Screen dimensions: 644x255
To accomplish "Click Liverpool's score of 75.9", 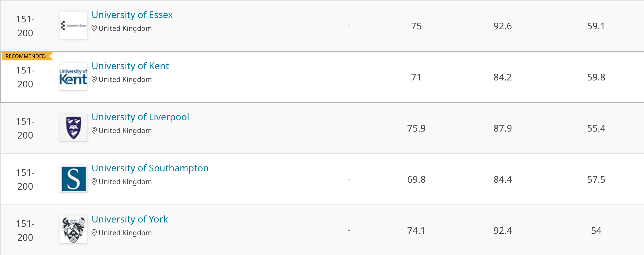I will [416, 128].
